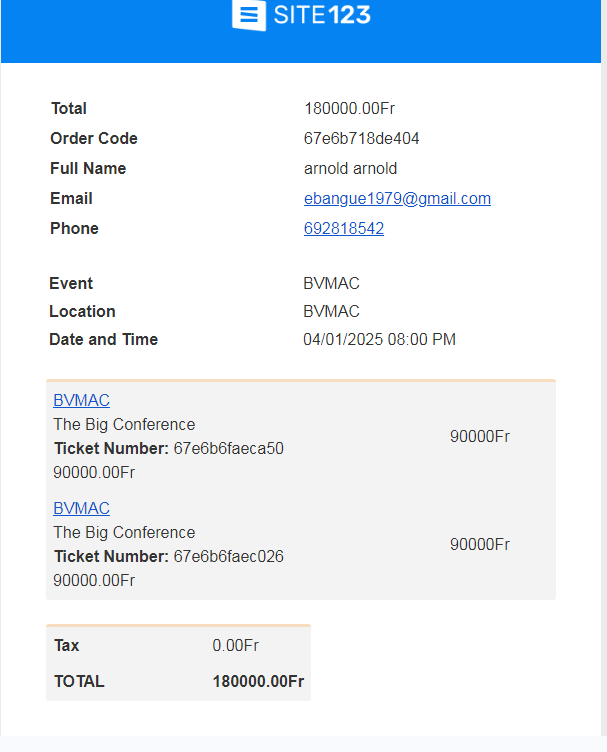The width and height of the screenshot is (607, 752).
Task: Click the Event value BVMAC
Action: 331,283
